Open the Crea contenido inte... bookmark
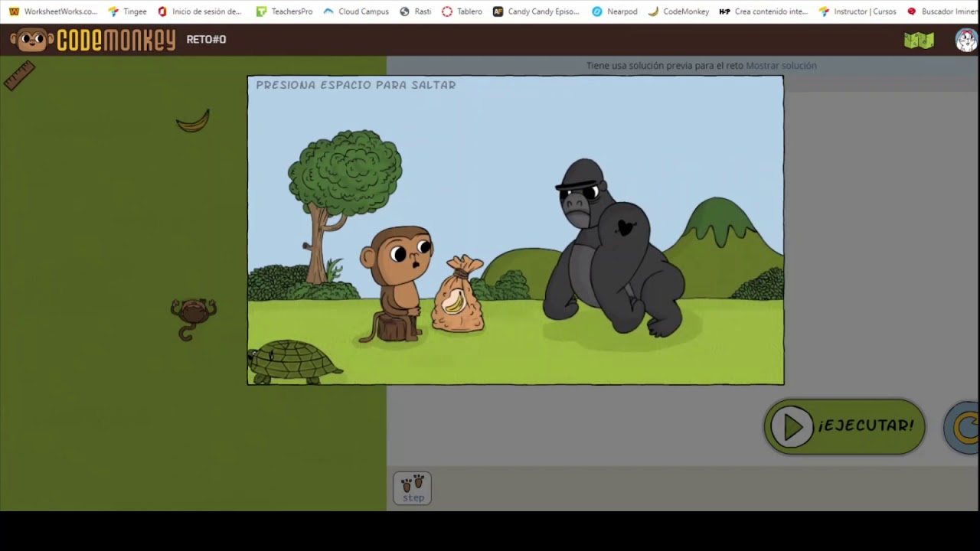The image size is (980, 551). (763, 11)
